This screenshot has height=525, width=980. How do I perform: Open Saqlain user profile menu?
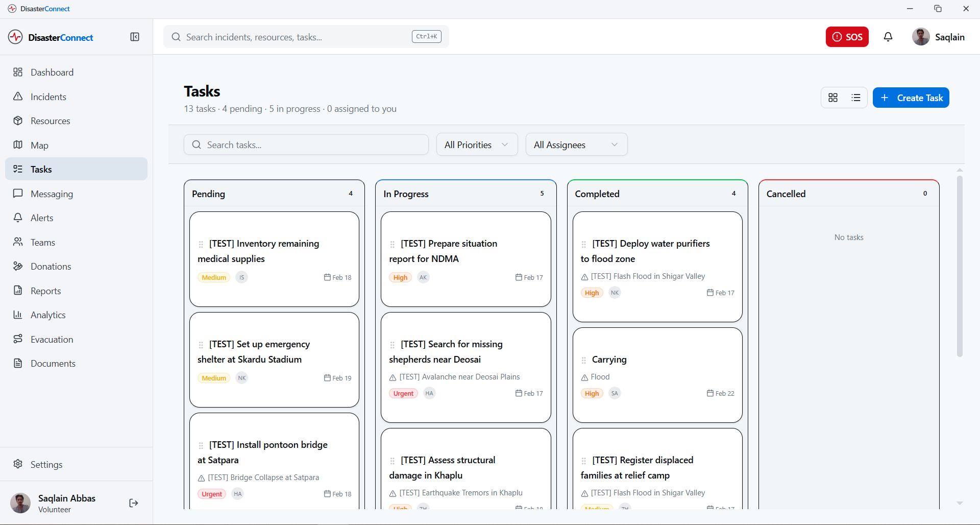(938, 37)
